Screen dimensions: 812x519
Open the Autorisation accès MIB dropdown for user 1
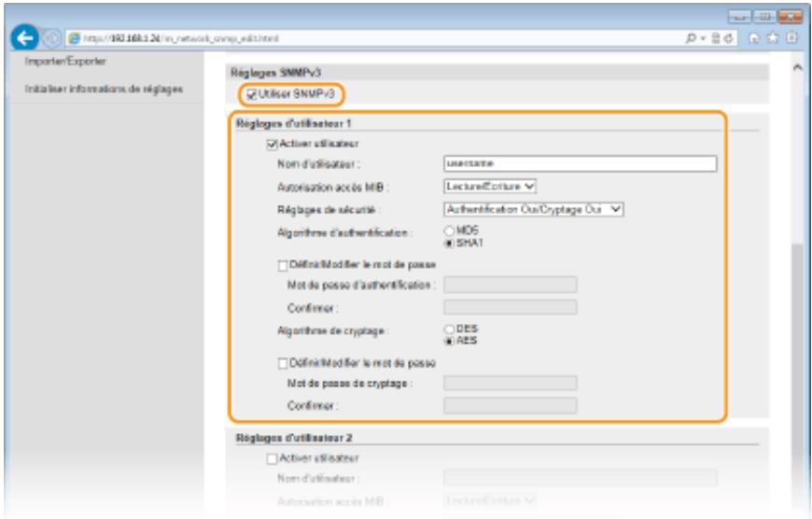490,186
